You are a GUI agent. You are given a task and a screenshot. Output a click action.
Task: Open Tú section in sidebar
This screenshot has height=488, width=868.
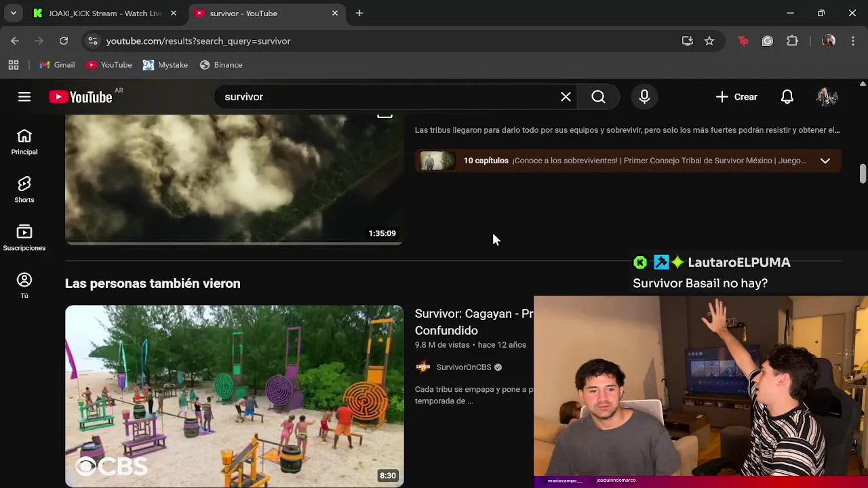[24, 286]
